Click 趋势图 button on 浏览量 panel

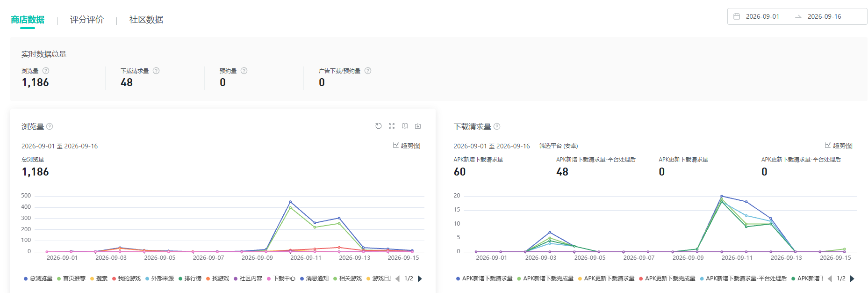[407, 146]
